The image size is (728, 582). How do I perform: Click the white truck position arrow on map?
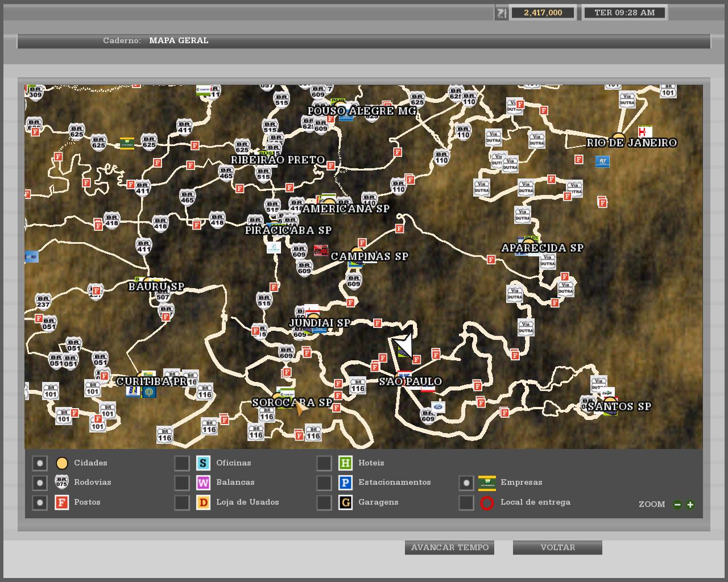click(404, 343)
